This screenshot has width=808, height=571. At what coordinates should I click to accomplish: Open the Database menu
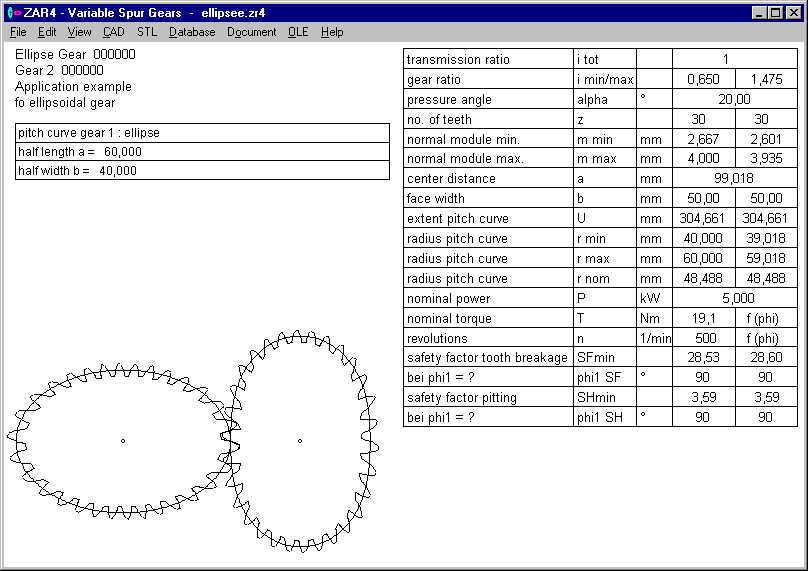coord(192,32)
